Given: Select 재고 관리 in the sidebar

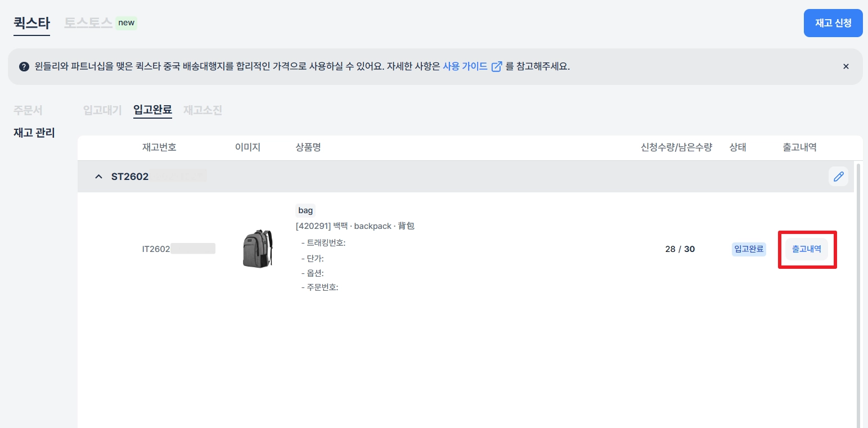Looking at the screenshot, I should click(x=34, y=133).
